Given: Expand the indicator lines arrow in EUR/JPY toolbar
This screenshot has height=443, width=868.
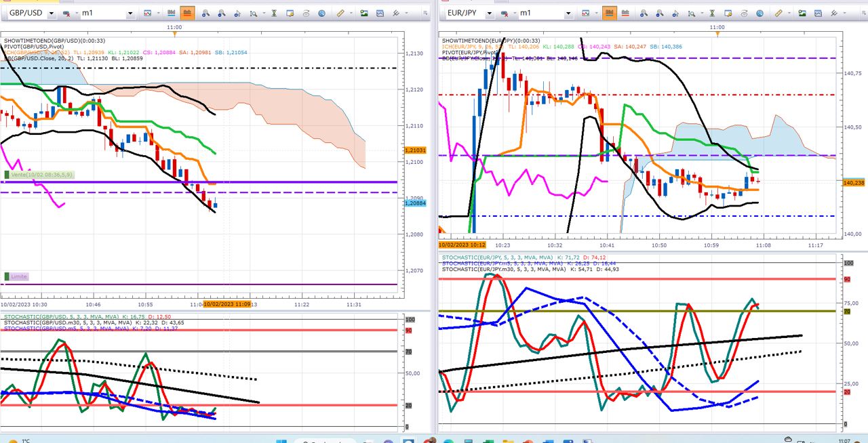Looking at the screenshot, I should pyautogui.click(x=845, y=13).
